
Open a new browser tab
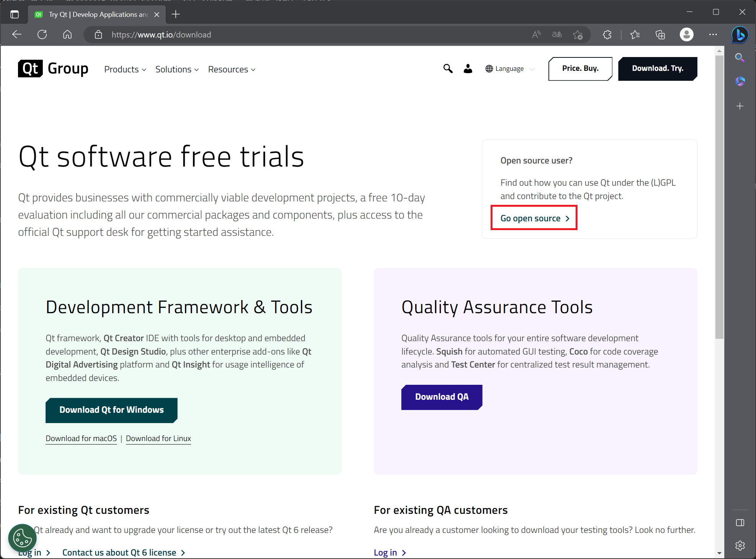point(176,14)
